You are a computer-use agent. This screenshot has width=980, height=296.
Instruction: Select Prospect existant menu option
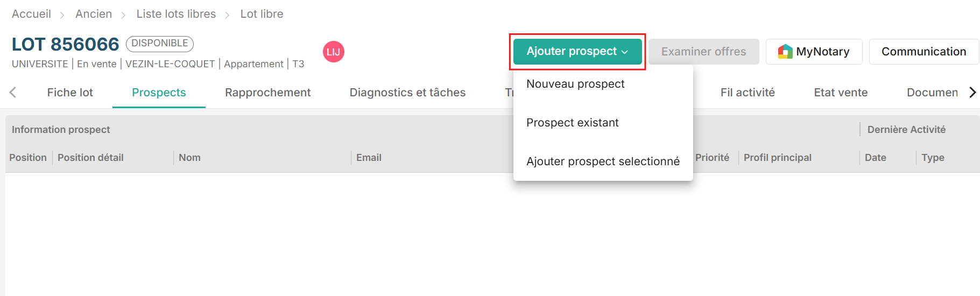pos(572,123)
